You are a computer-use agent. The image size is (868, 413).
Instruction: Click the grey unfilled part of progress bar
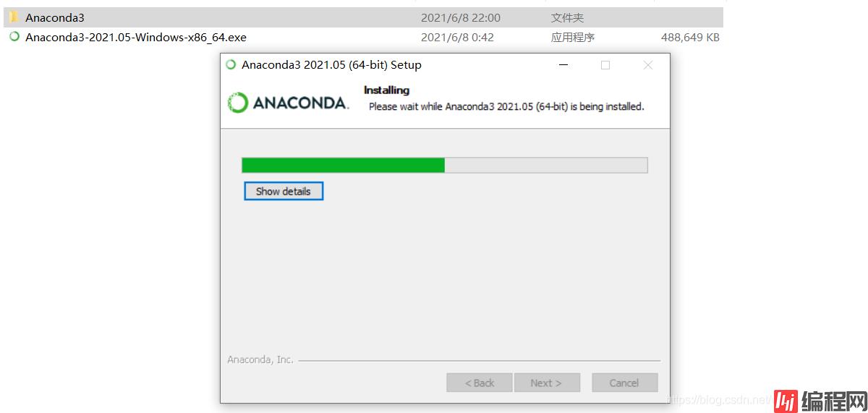[545, 165]
